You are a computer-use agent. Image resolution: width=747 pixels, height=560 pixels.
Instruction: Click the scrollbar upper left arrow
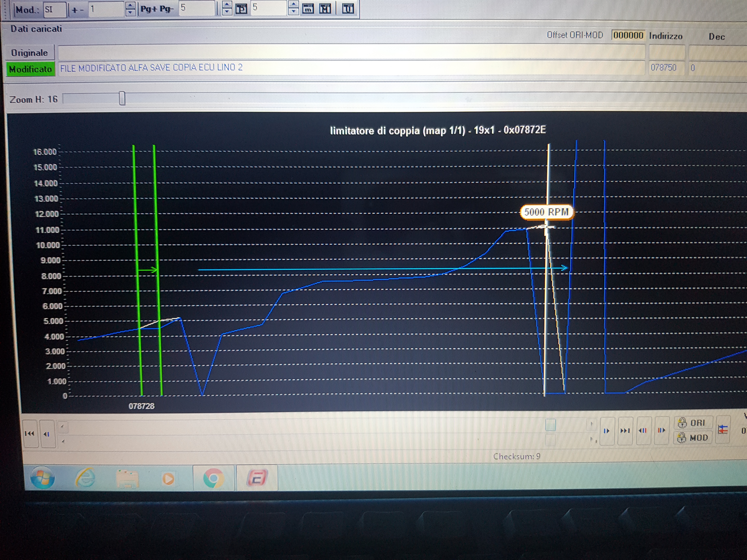62,427
